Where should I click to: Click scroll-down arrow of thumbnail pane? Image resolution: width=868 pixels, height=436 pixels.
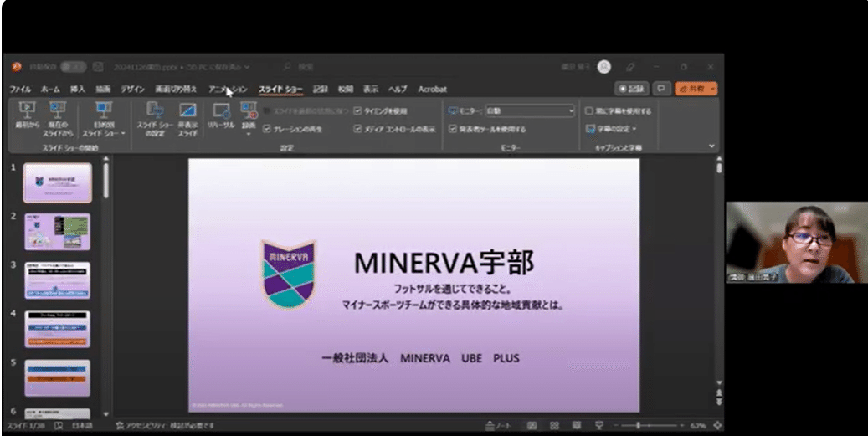tap(106, 414)
